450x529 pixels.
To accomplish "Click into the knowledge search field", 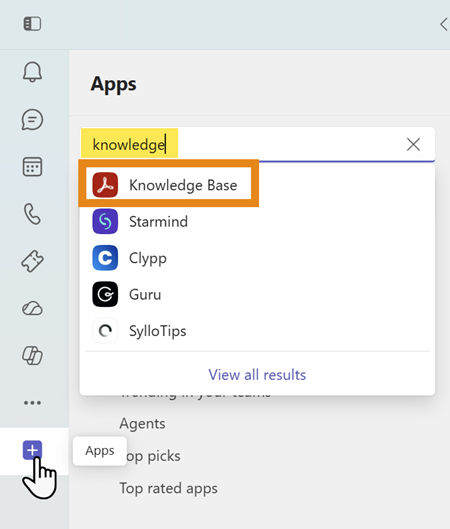I will [243, 144].
